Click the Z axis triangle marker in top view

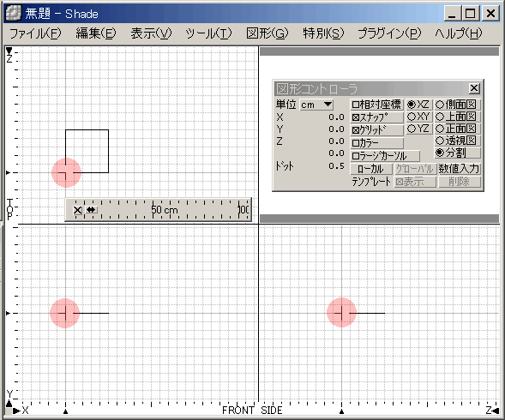tap(9, 51)
